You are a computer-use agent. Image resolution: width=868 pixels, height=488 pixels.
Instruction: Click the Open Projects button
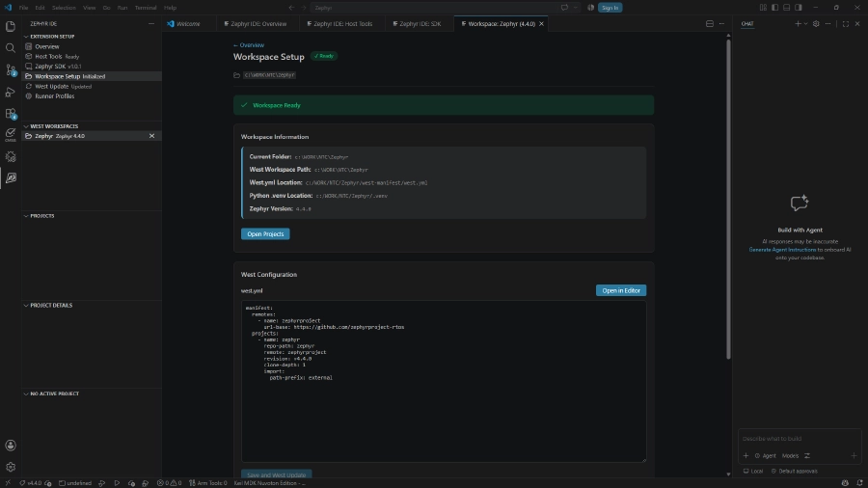[265, 234]
